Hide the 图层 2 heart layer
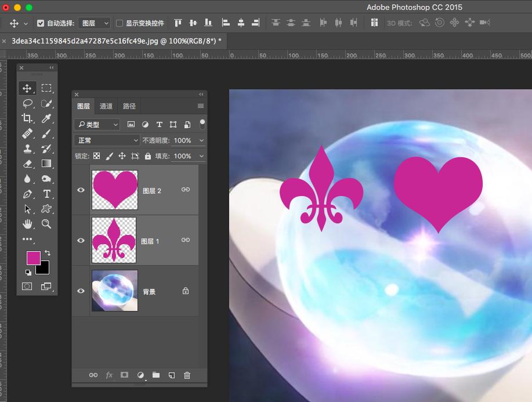 pos(81,190)
